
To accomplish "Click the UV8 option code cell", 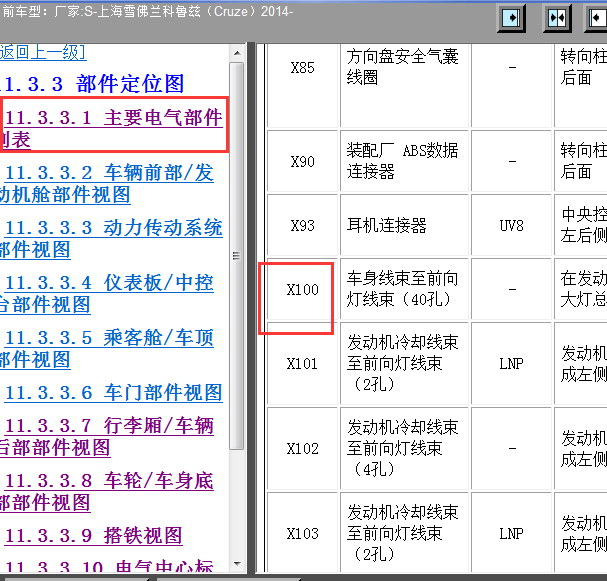I will (511, 225).
